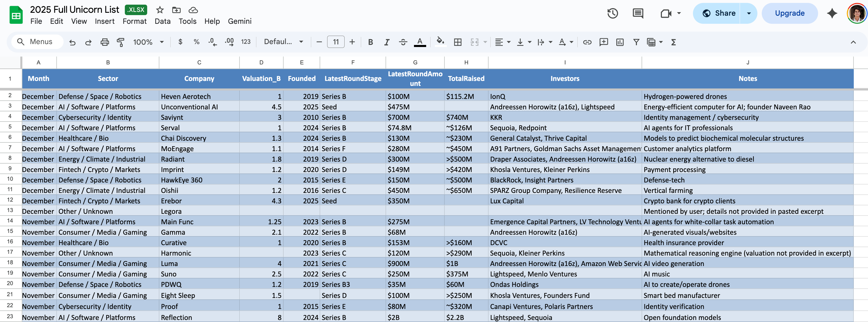Toggle strikethrough formatting
This screenshot has width=868, height=322.
(403, 42)
